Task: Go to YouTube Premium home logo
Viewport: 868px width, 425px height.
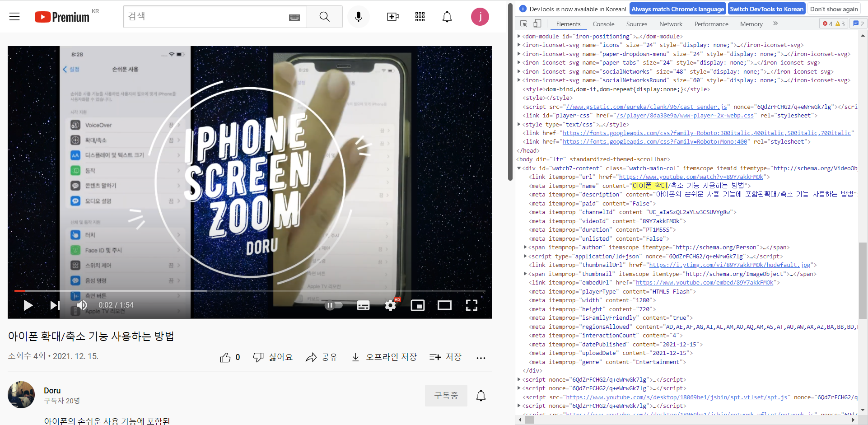Action: [x=62, y=17]
